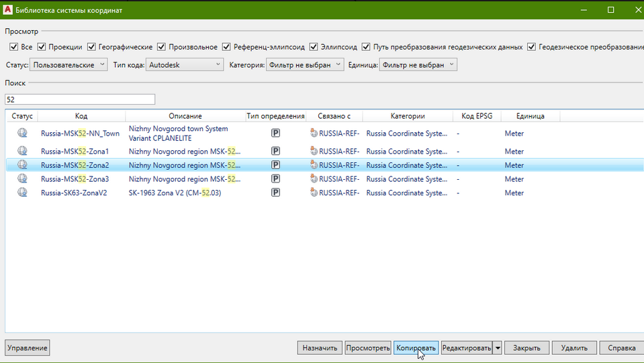
Task: Click the search field containing 52
Action: tap(79, 99)
